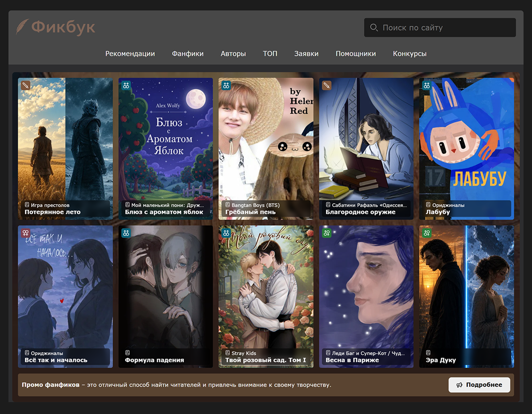The height and width of the screenshot is (414, 532).
Task: Follow the Stray Kids fandom link
Action: 244,353
